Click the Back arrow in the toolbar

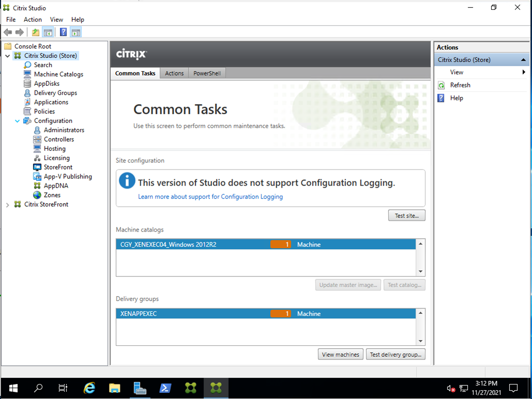point(8,32)
